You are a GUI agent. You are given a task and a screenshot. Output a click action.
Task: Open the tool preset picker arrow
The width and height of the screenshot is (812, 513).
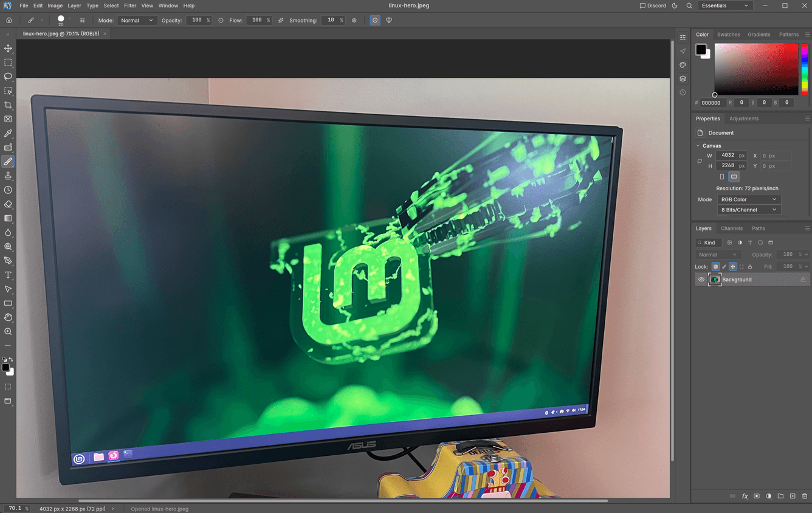42,20
